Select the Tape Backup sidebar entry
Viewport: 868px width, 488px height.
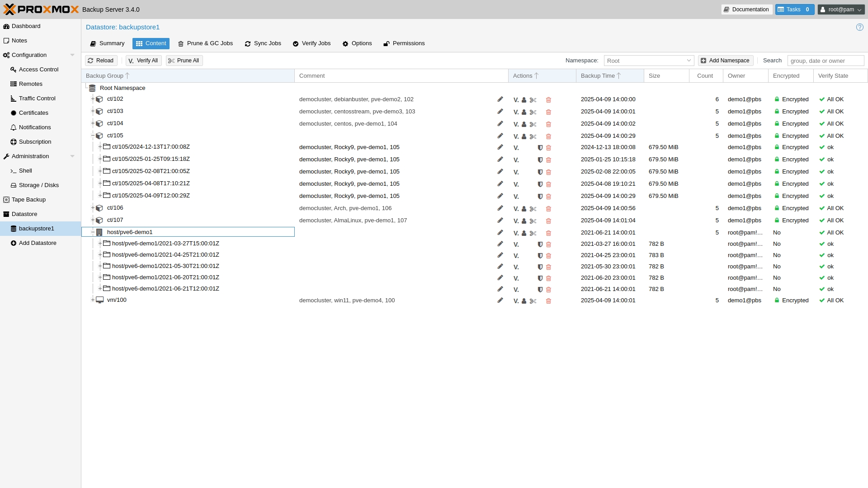pyautogui.click(x=28, y=199)
